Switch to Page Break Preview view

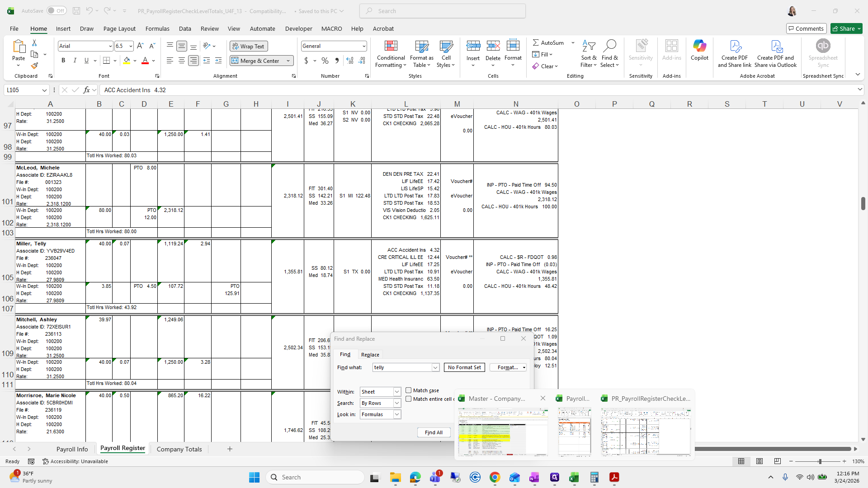[x=778, y=461]
